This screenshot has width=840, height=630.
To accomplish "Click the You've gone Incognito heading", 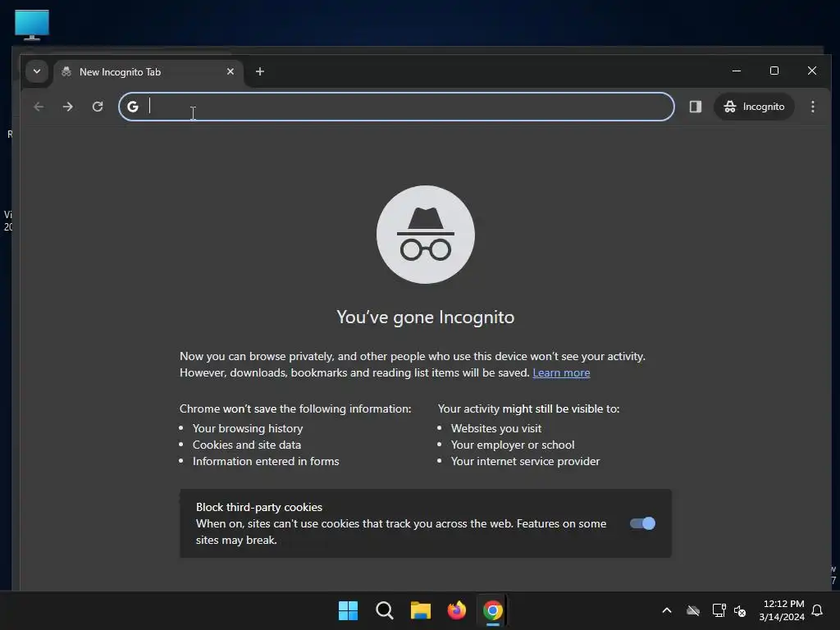I will click(426, 317).
